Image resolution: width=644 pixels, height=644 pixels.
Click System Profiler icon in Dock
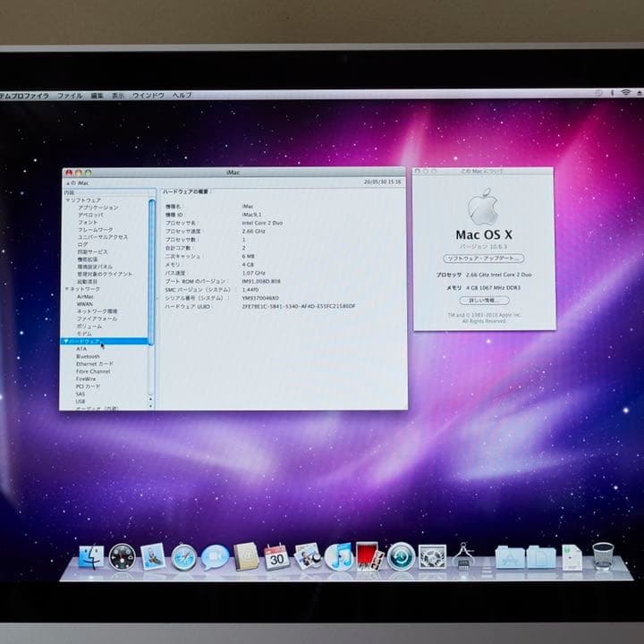click(x=463, y=556)
